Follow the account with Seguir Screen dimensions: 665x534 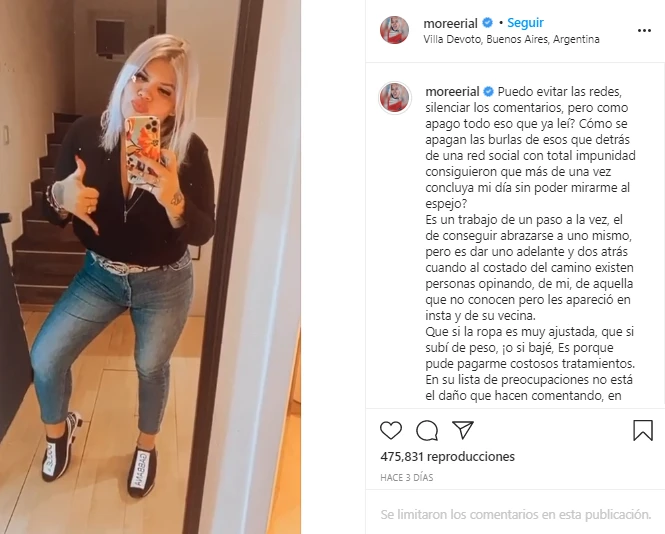tap(525, 22)
